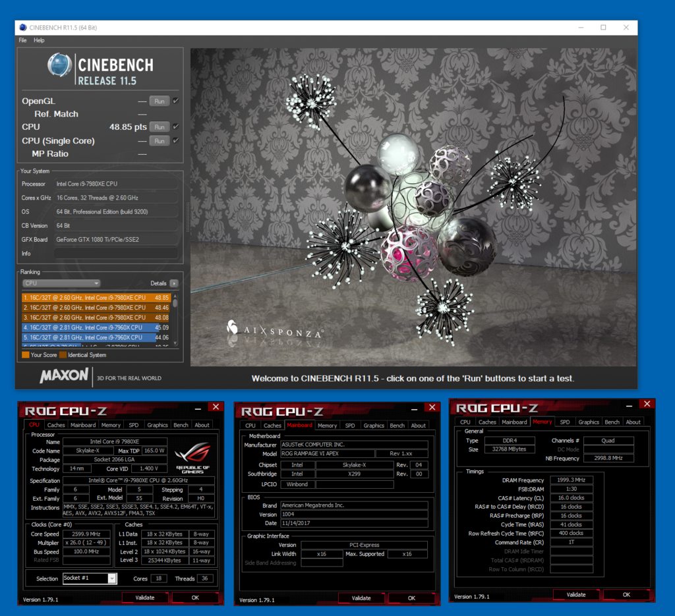Minimize the right CPU-Z window

point(629,405)
